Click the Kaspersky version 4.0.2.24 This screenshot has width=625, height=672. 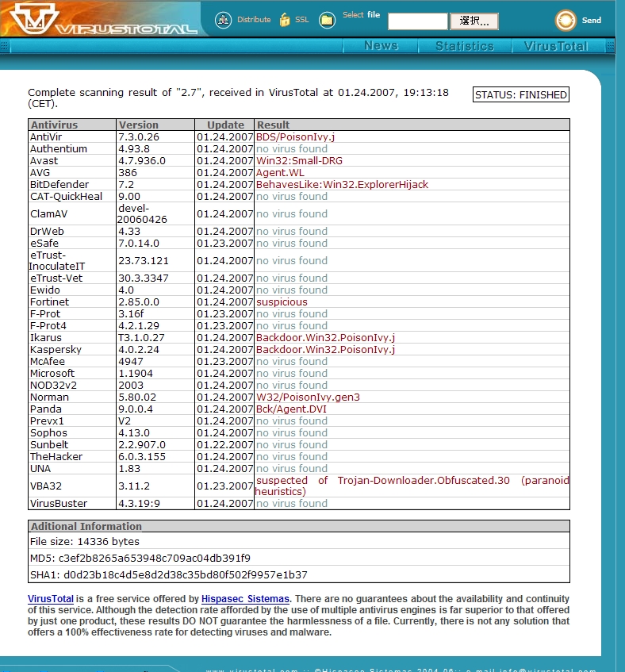(138, 350)
